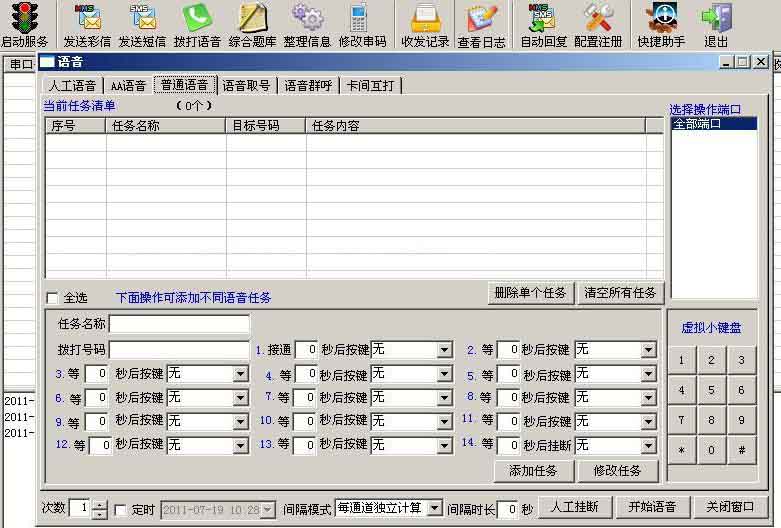Click virtual keypad key 0
The height and width of the screenshot is (528, 781).
tap(711, 450)
